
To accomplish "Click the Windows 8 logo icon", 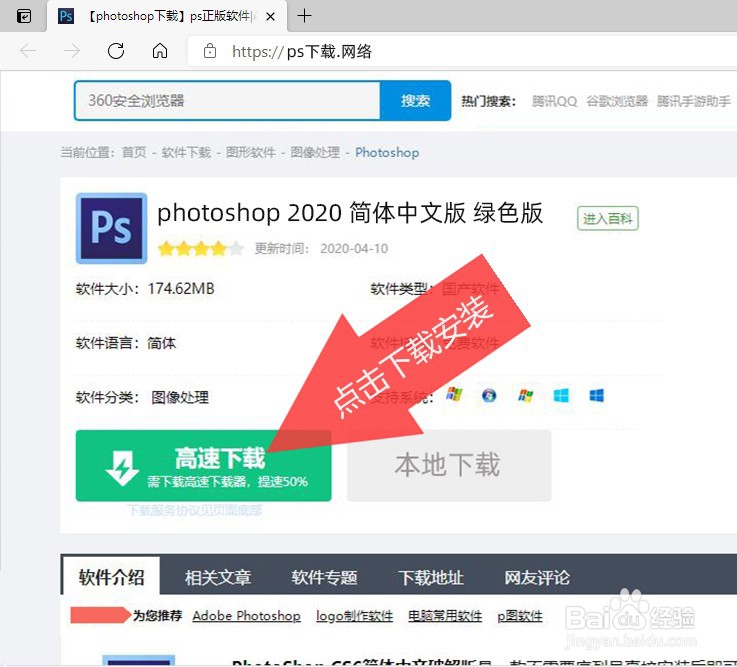I will pyautogui.click(x=561, y=395).
